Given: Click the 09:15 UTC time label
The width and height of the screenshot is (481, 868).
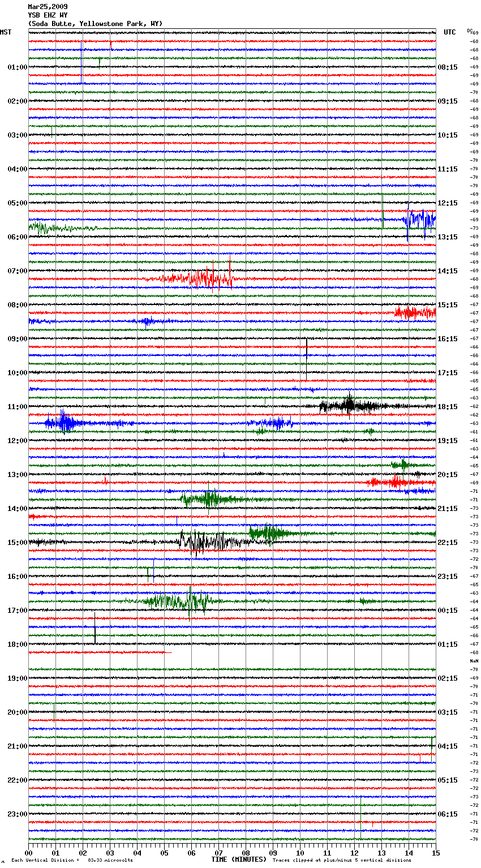Looking at the screenshot, I should pos(448,101).
